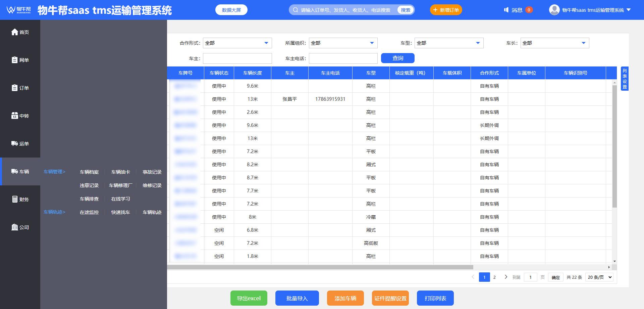Select 在途监控 from the vehicle track menu
644x309 pixels.
tap(89, 212)
